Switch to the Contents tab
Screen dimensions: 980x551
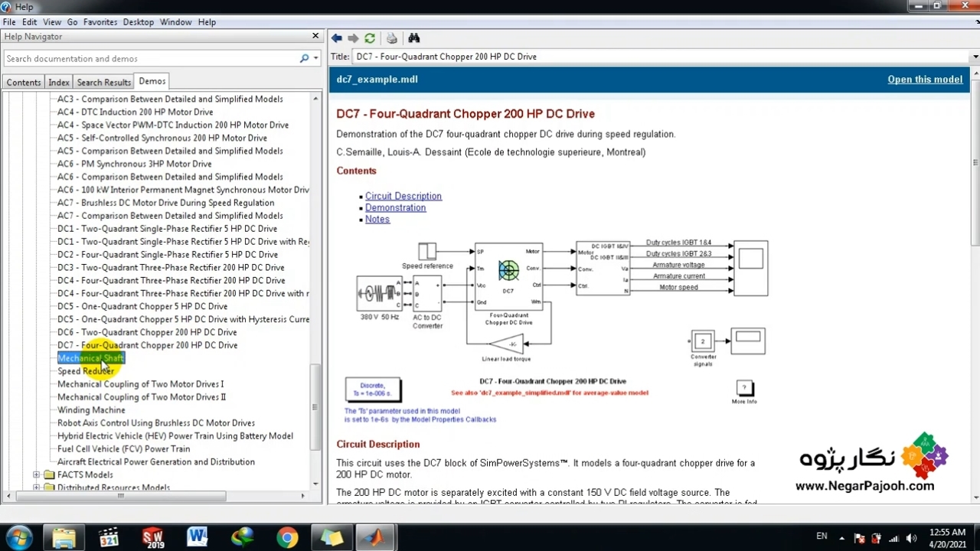pyautogui.click(x=24, y=83)
